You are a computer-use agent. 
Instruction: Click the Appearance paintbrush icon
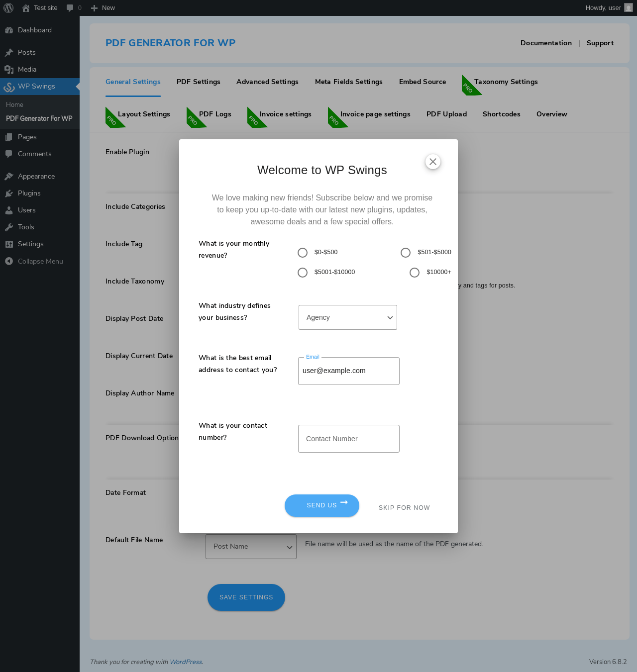click(9, 176)
